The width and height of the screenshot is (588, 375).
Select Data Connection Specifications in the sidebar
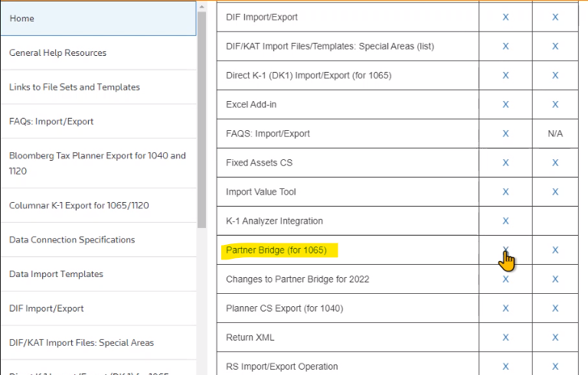pyautogui.click(x=98, y=240)
